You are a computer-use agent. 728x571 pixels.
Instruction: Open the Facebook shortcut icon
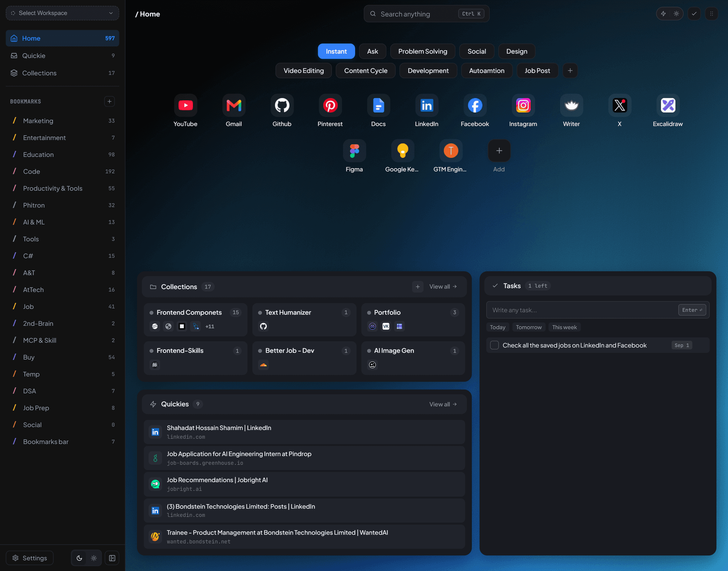point(475,105)
